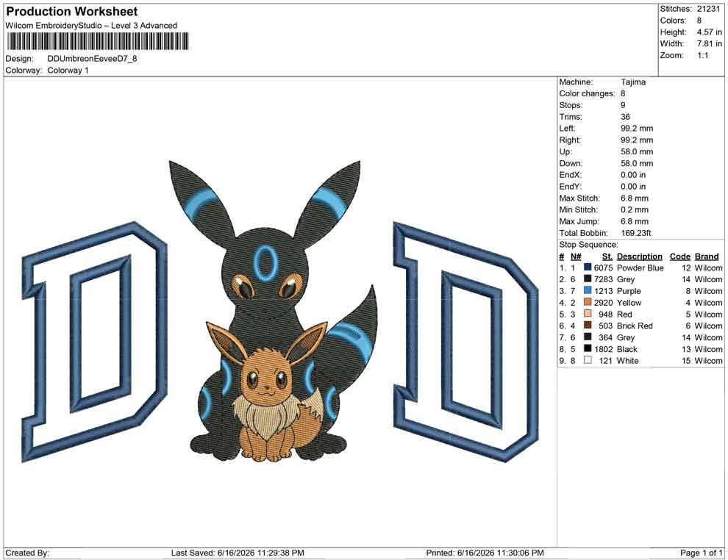Click the Powder Blue description text
Viewport: 728px width, 560px height.
[x=640, y=268]
